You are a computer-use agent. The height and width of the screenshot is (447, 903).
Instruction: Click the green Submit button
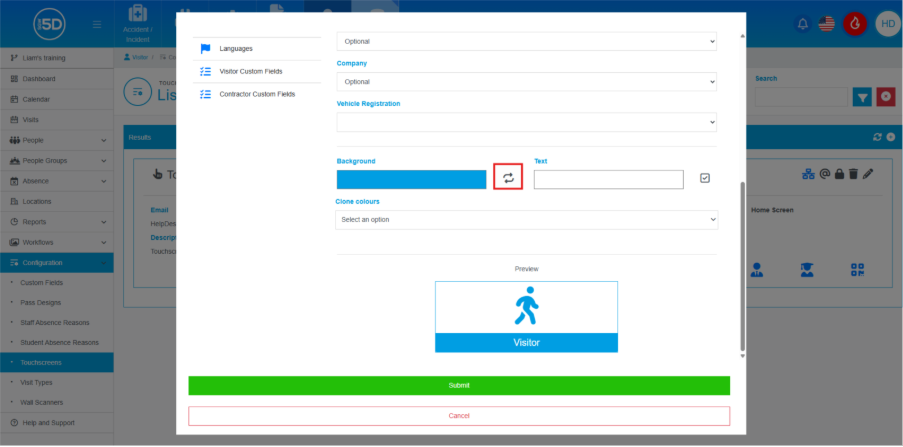pyautogui.click(x=459, y=385)
